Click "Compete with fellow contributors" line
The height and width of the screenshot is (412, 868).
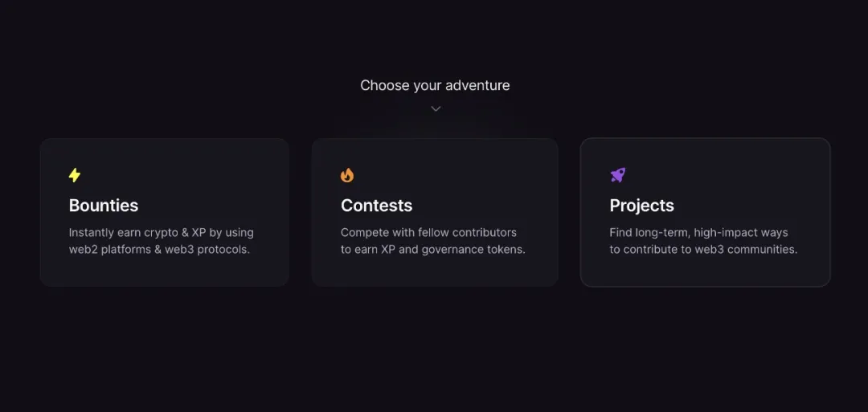pos(428,232)
